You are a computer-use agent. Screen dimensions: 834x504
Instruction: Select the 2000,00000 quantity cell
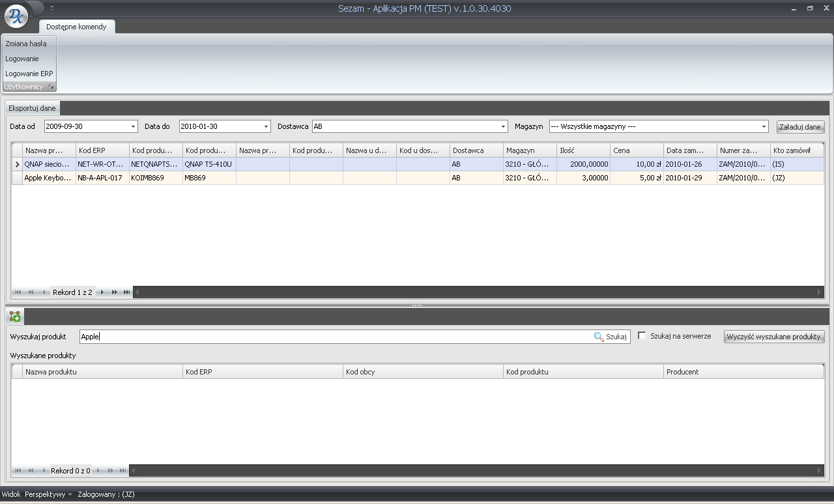583,165
